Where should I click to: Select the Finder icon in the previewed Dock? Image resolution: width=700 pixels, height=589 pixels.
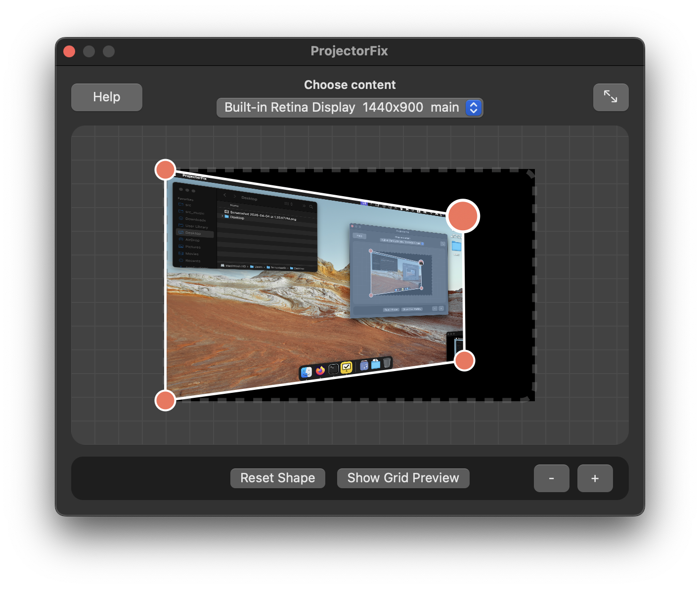coord(306,372)
